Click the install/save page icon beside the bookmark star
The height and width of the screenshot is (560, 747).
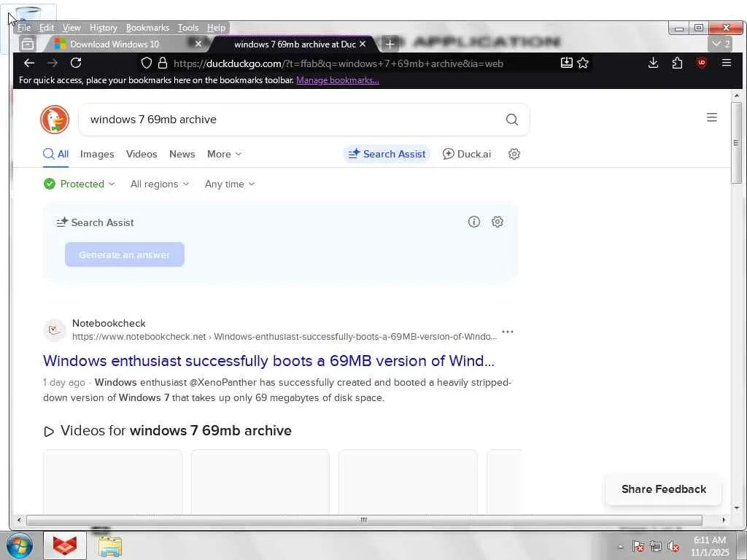click(566, 63)
